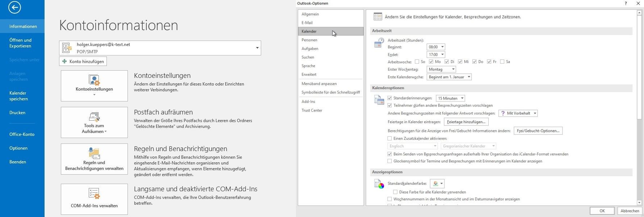644x217 pixels.
Task: Switch to the Aufgaben options category
Action: (331, 49)
